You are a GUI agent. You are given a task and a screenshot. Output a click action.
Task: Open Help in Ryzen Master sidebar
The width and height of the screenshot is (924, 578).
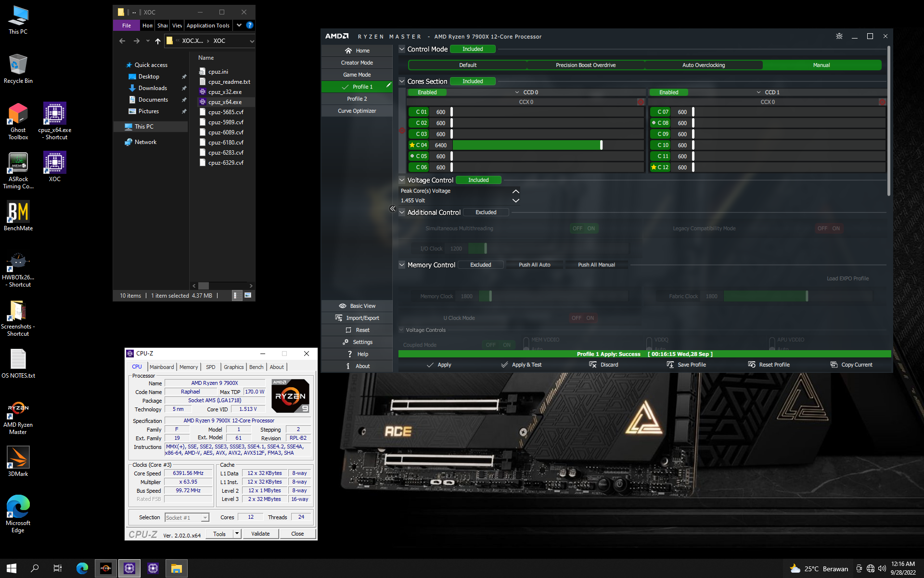point(357,354)
